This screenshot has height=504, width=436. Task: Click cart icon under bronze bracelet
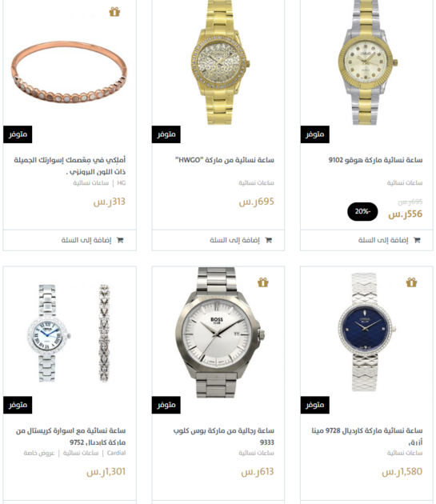pos(120,240)
